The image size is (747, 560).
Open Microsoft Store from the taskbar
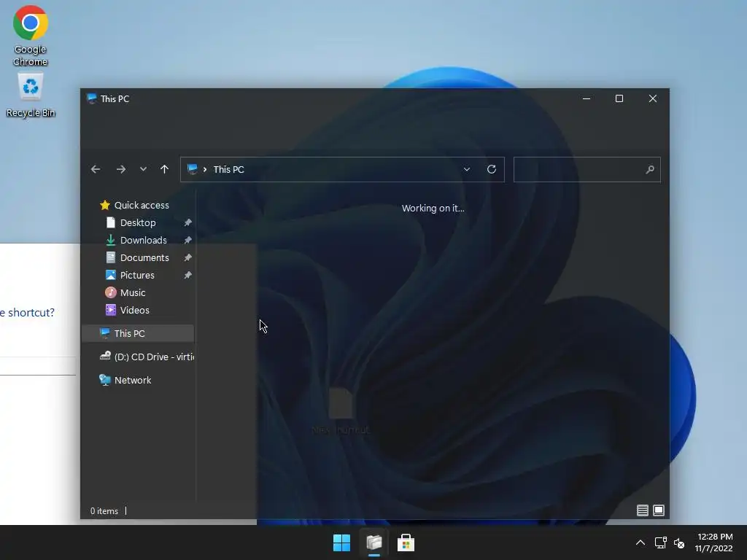406,542
